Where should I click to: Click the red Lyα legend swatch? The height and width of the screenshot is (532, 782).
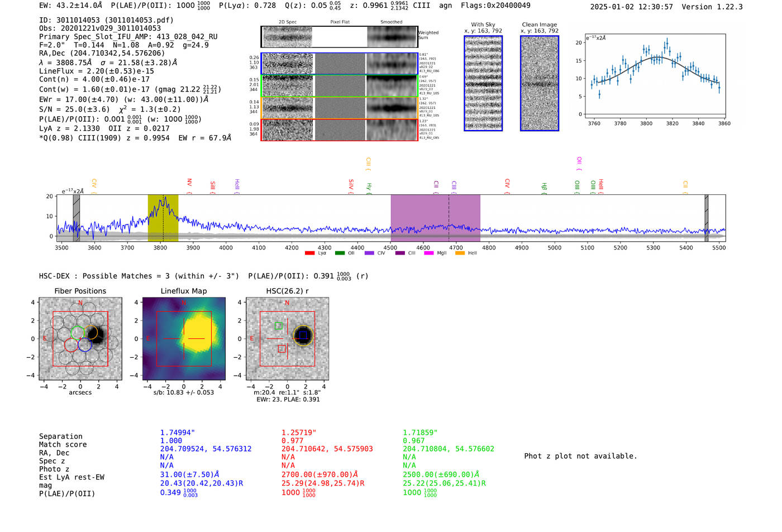[x=309, y=253]
